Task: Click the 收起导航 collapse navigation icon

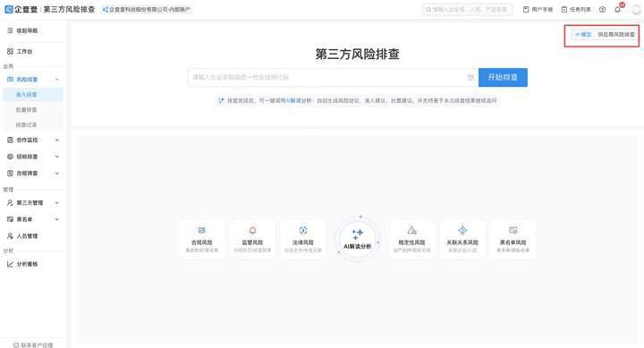Action: 10,30
